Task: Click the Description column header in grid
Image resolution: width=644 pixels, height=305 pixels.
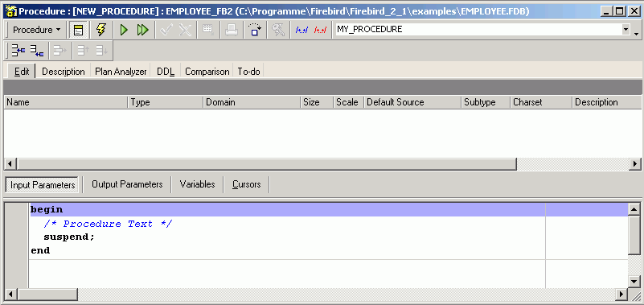Action: click(x=607, y=102)
